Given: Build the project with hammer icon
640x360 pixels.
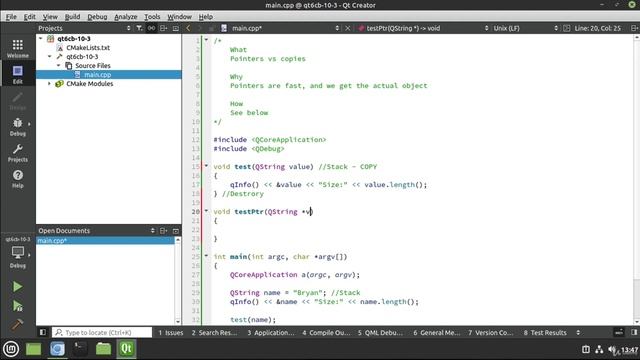Looking at the screenshot, I should point(18,324).
